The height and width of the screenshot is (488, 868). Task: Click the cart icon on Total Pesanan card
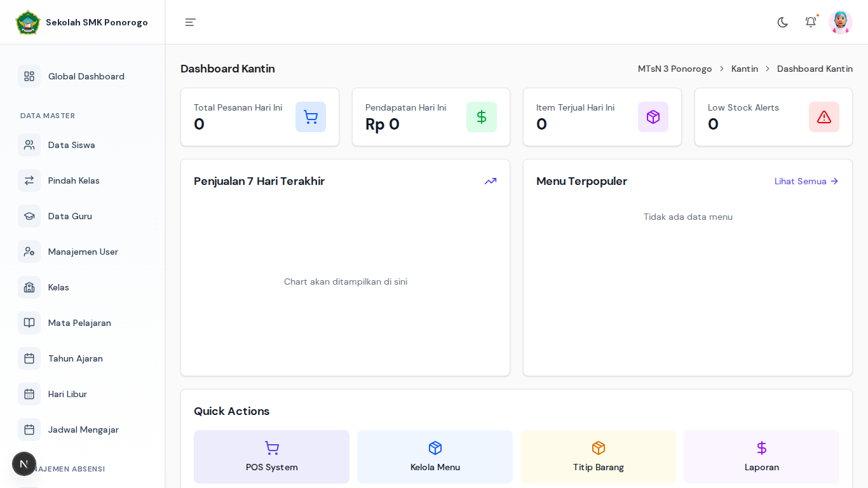click(x=311, y=117)
